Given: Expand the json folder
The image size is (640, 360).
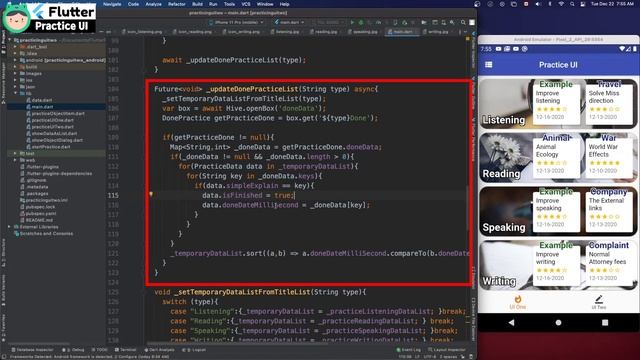Looking at the screenshot, I should pyautogui.click(x=16, y=87).
